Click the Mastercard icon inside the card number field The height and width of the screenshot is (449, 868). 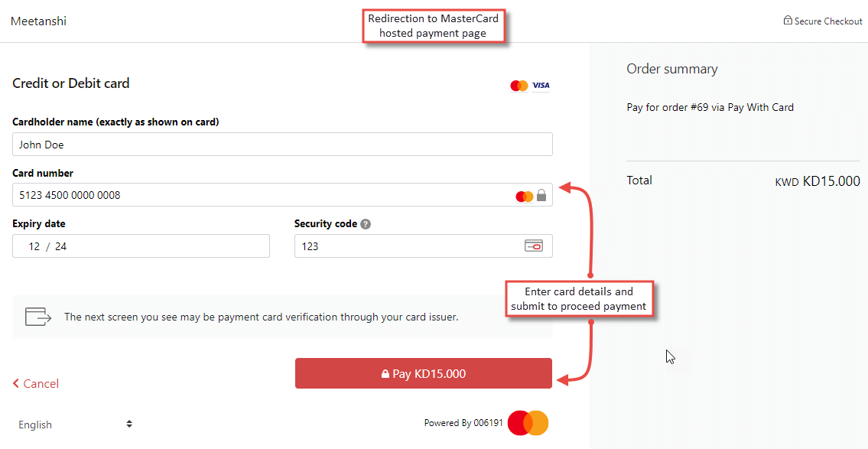click(525, 196)
